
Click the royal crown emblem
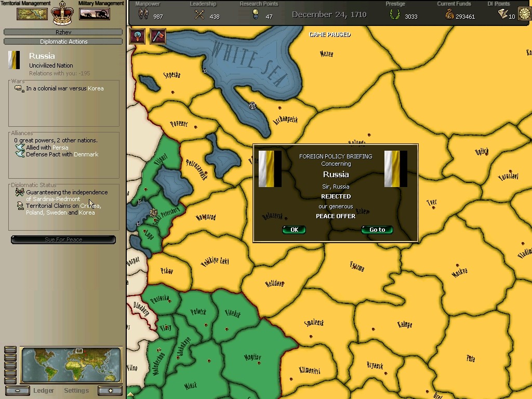pos(62,13)
